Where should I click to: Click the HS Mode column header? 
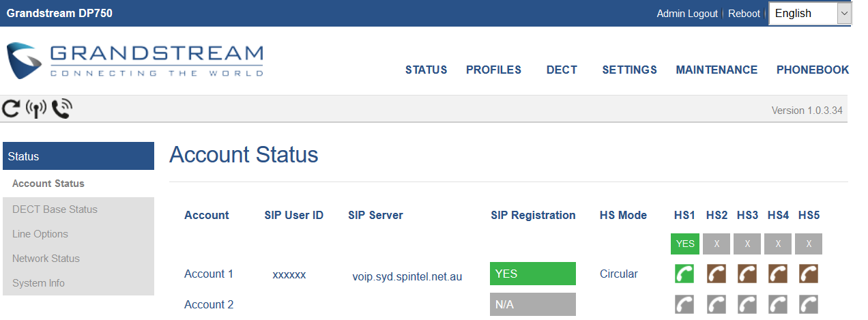623,215
